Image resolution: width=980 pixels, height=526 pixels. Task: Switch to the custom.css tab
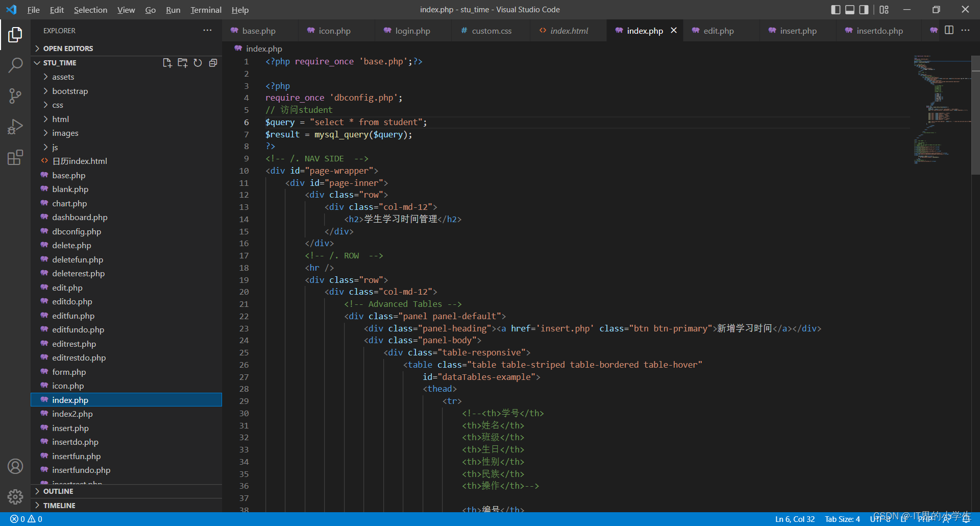click(x=491, y=31)
